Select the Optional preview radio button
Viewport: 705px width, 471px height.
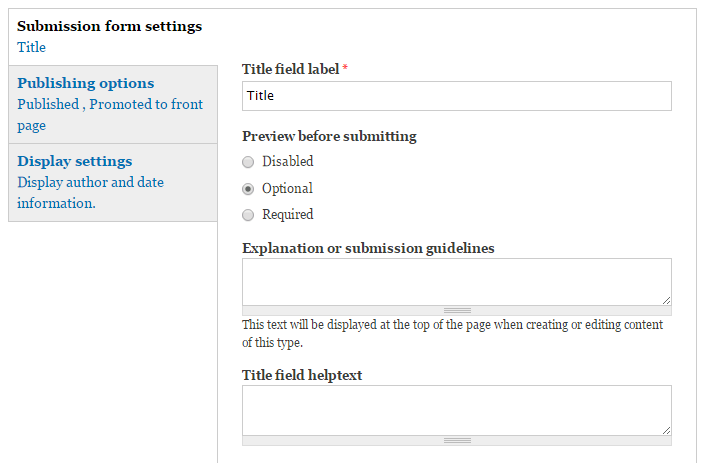pyautogui.click(x=248, y=189)
